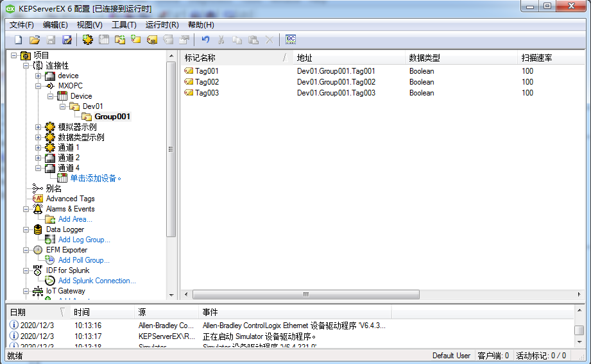Collapse the MXOPC channel node

39,86
